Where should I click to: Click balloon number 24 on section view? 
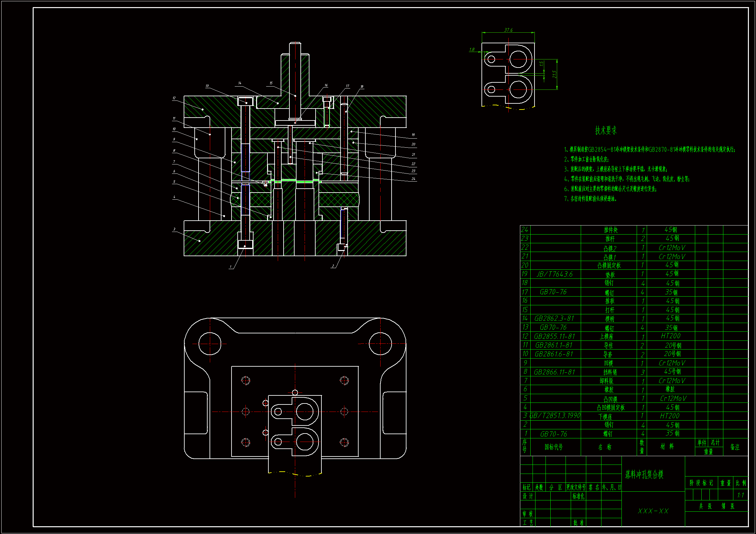pyautogui.click(x=413, y=179)
